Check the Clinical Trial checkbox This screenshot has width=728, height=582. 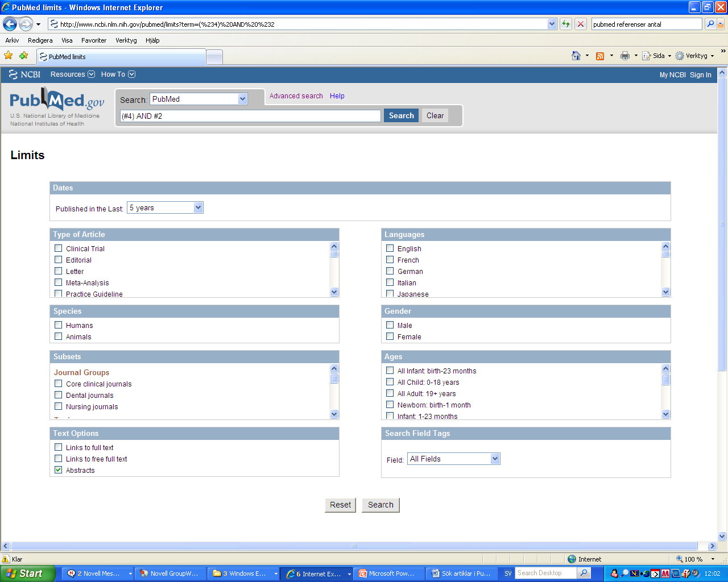coord(58,248)
